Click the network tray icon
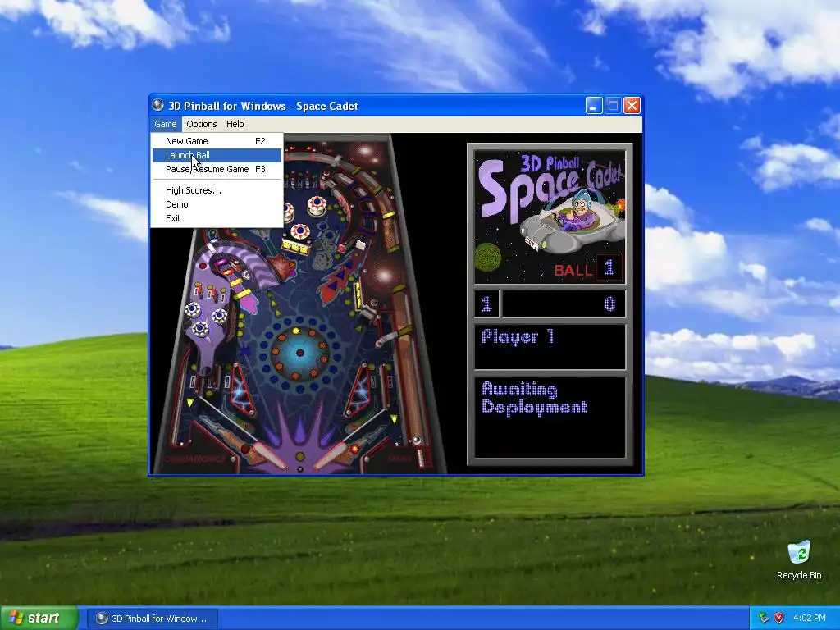 [x=763, y=618]
